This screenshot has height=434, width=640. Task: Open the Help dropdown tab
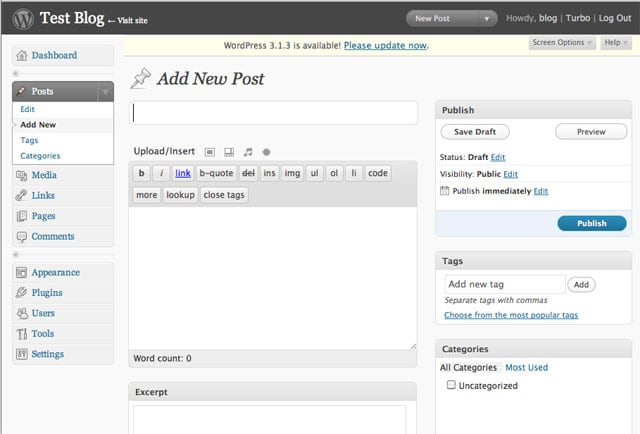tap(615, 43)
